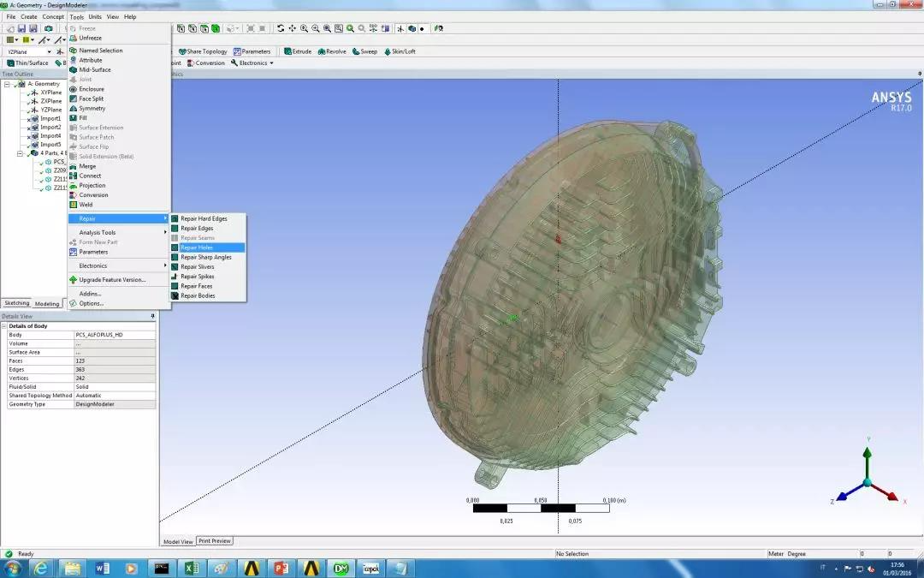Select the Pan view icon

[293, 28]
